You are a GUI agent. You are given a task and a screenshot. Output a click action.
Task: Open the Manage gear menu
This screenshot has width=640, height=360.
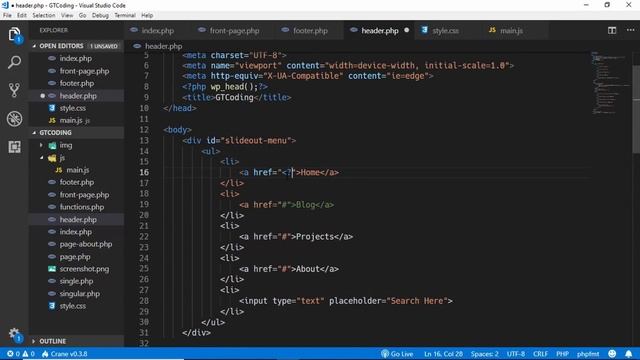[x=14, y=334]
